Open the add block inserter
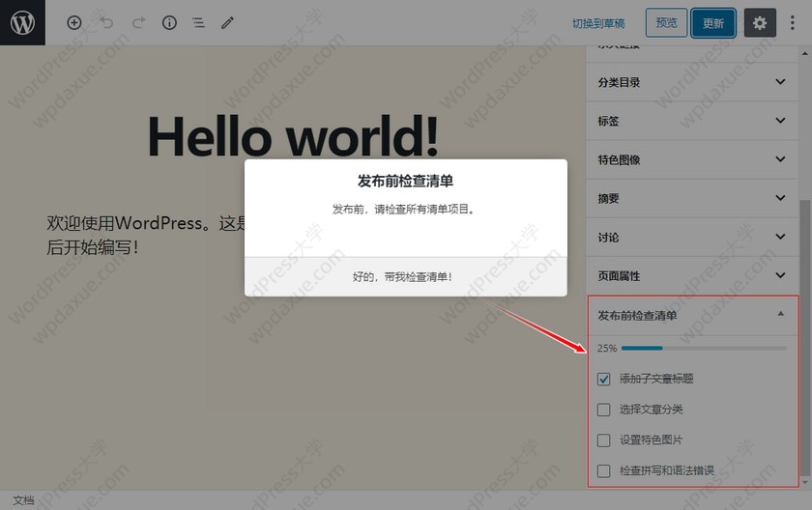Image resolution: width=812 pixels, height=510 pixels. [74, 23]
